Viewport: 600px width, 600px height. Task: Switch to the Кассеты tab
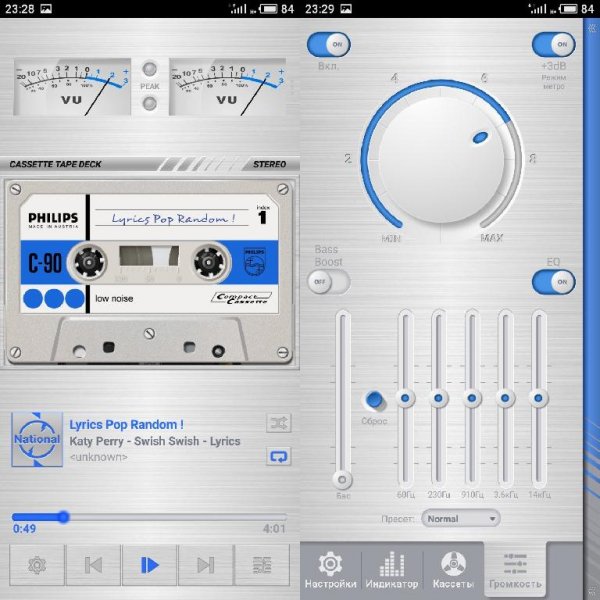pos(453,570)
